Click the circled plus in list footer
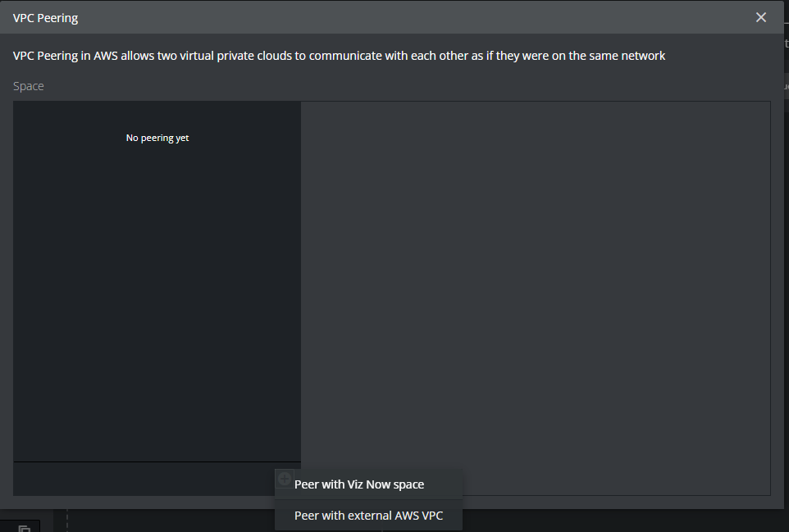 click(x=284, y=479)
